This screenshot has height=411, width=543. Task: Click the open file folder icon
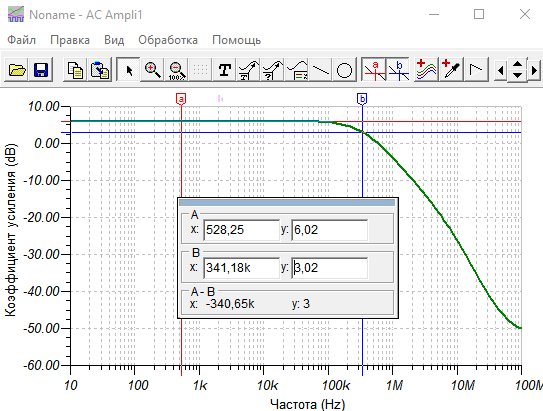point(17,70)
